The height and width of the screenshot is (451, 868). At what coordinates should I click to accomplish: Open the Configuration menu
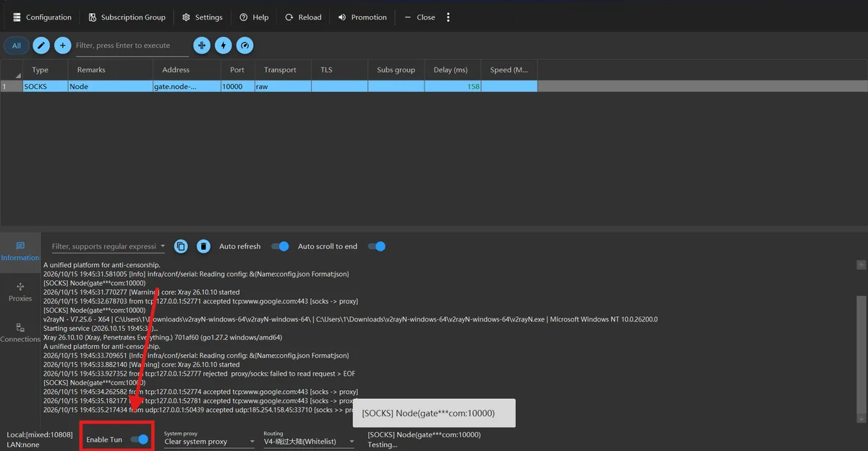(x=43, y=17)
